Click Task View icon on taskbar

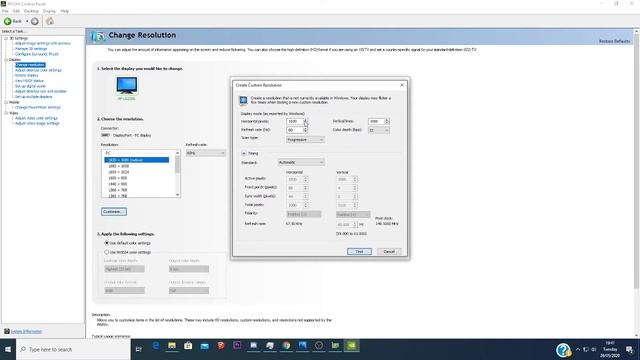coord(139,349)
